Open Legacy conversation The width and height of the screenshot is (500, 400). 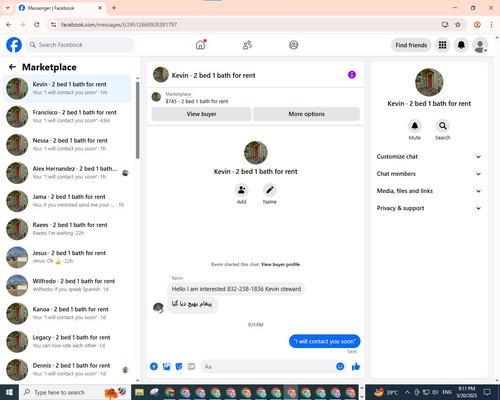pyautogui.click(x=68, y=341)
